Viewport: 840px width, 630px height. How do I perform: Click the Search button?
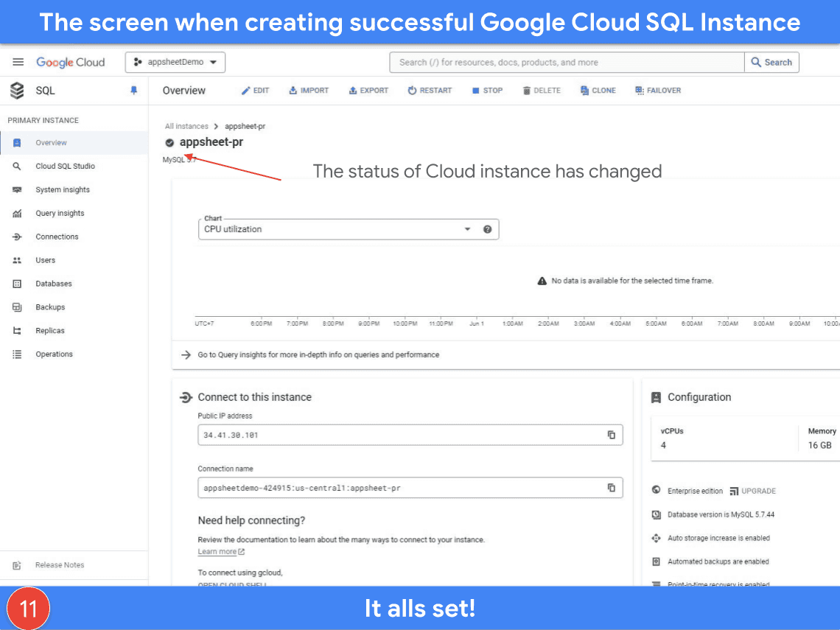tap(771, 63)
